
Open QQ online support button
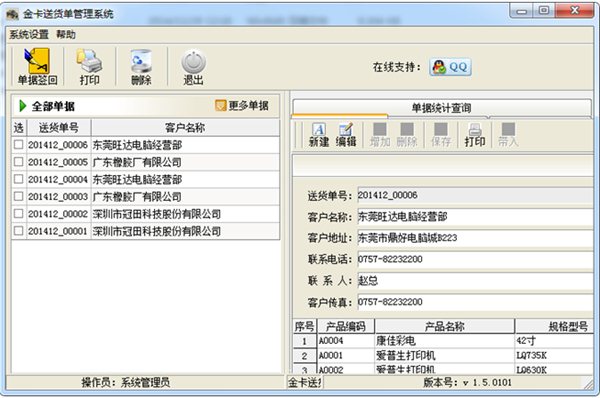click(450, 67)
